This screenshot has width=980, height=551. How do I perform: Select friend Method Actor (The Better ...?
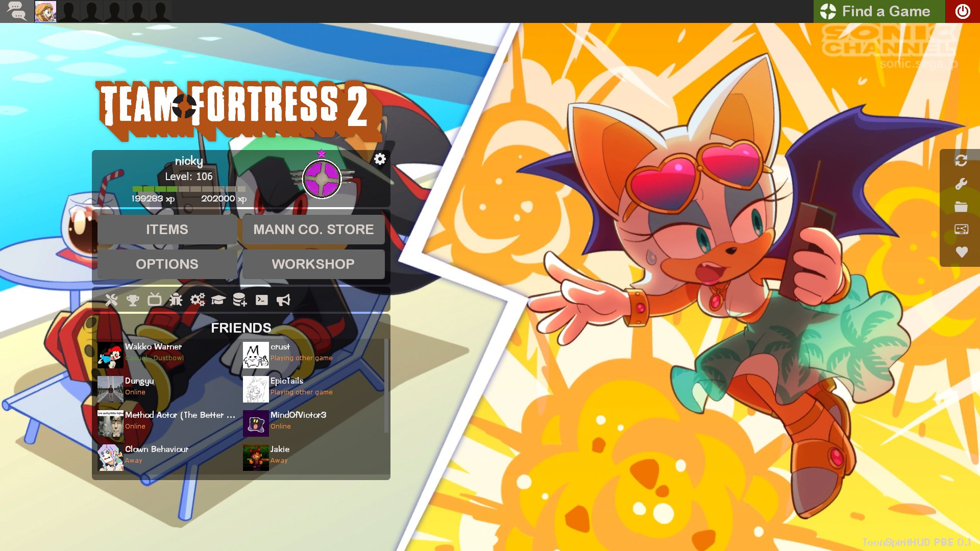point(167,423)
